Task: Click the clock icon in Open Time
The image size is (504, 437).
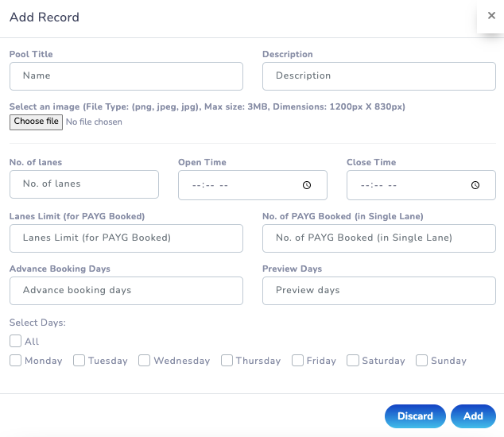Action: [x=307, y=185]
